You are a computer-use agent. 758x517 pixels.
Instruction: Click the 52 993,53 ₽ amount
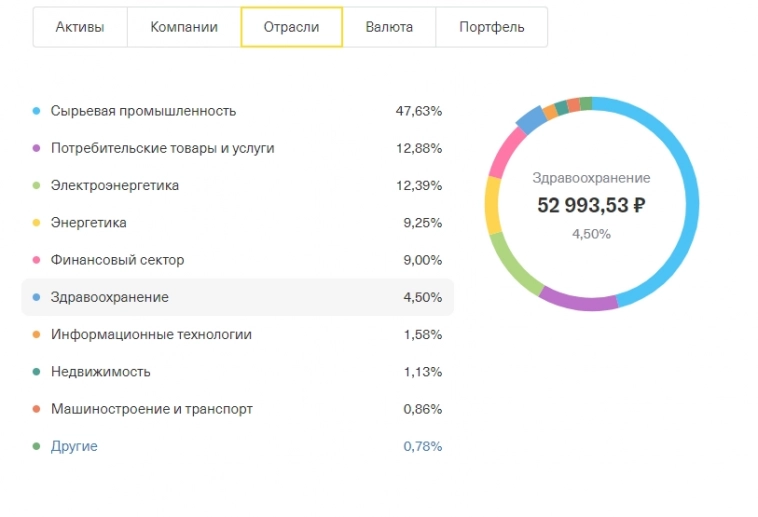[591, 206]
